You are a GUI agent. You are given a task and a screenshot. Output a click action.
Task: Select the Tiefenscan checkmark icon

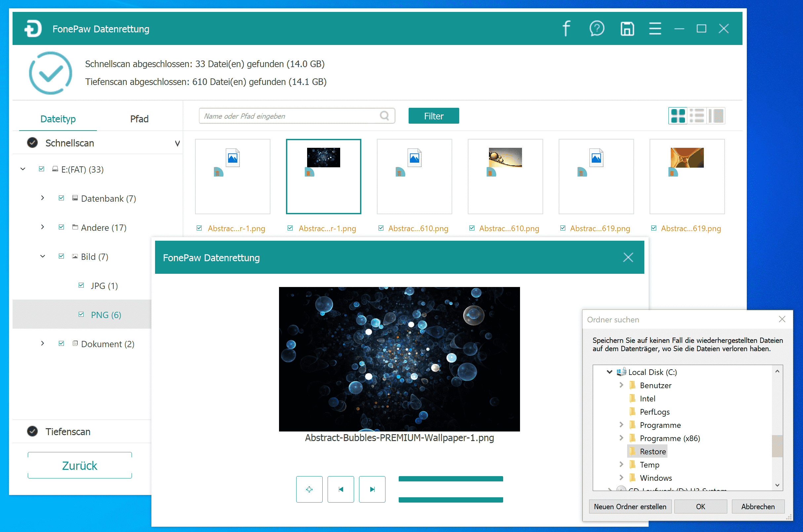click(32, 431)
